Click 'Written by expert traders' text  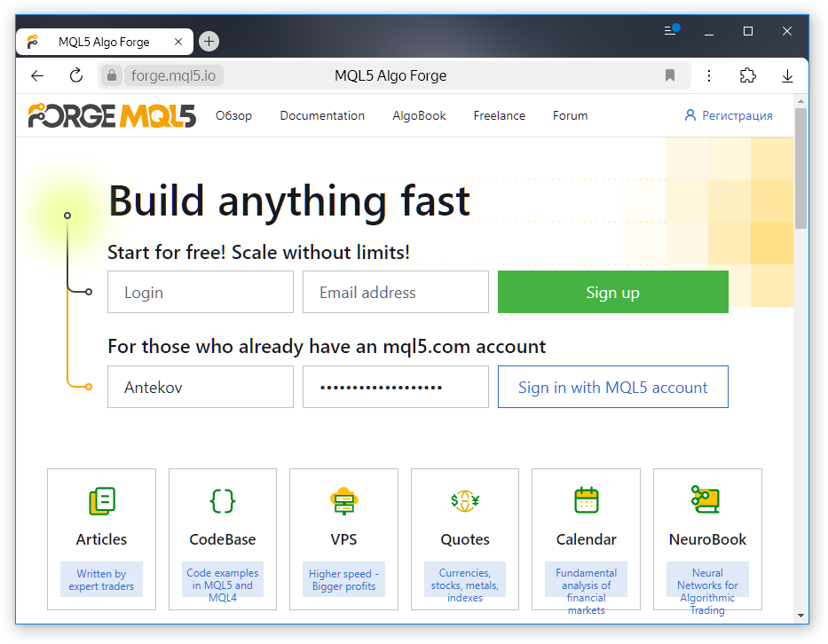(101, 579)
